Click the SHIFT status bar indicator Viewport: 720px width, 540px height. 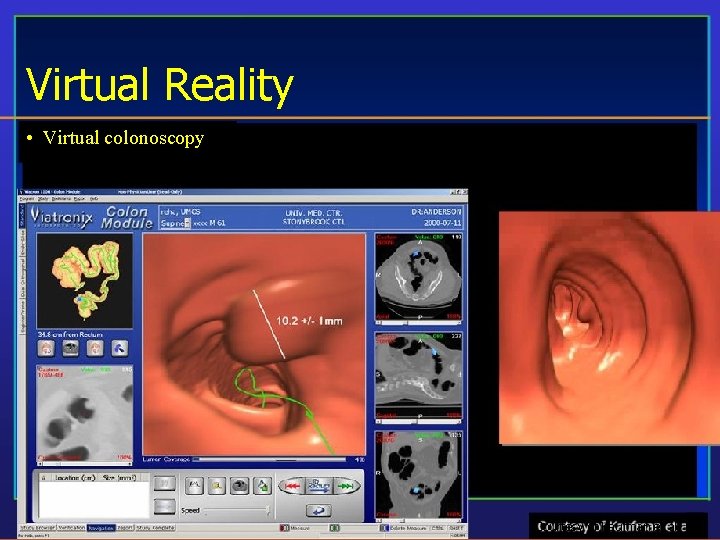(x=456, y=528)
